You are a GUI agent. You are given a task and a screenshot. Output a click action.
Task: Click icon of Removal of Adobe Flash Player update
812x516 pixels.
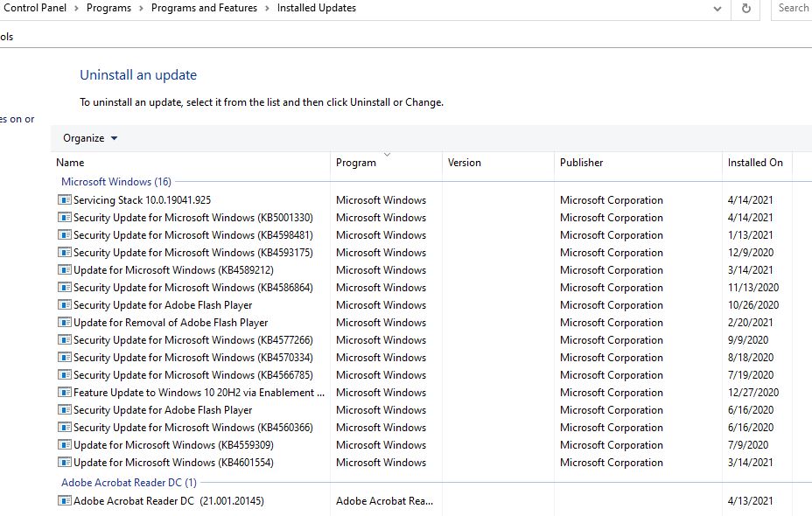(x=64, y=323)
